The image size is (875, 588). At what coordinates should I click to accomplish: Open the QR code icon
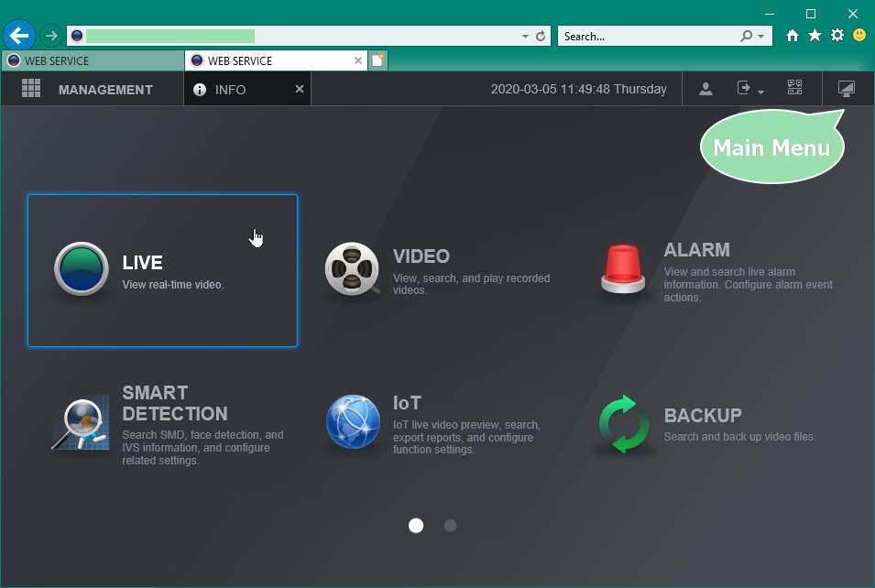coord(794,89)
